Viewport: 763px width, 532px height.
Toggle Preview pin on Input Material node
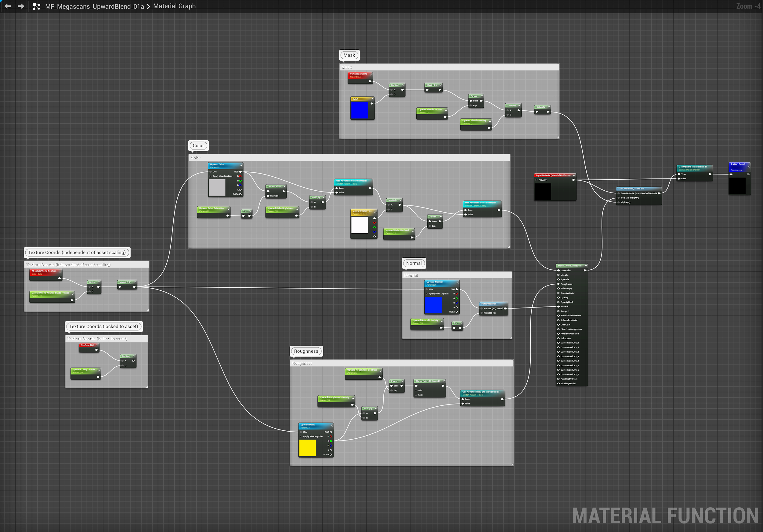(x=537, y=180)
